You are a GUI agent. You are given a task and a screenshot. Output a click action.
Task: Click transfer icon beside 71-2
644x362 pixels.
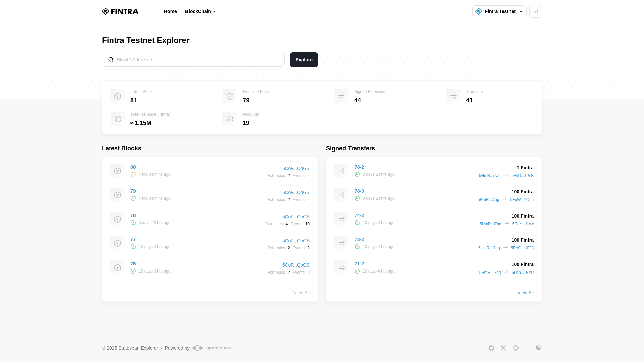click(342, 268)
